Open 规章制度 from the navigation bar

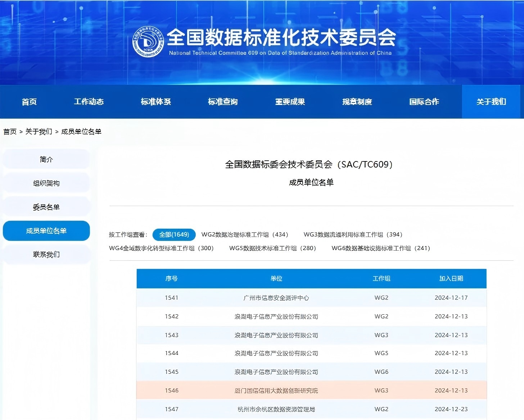[357, 102]
